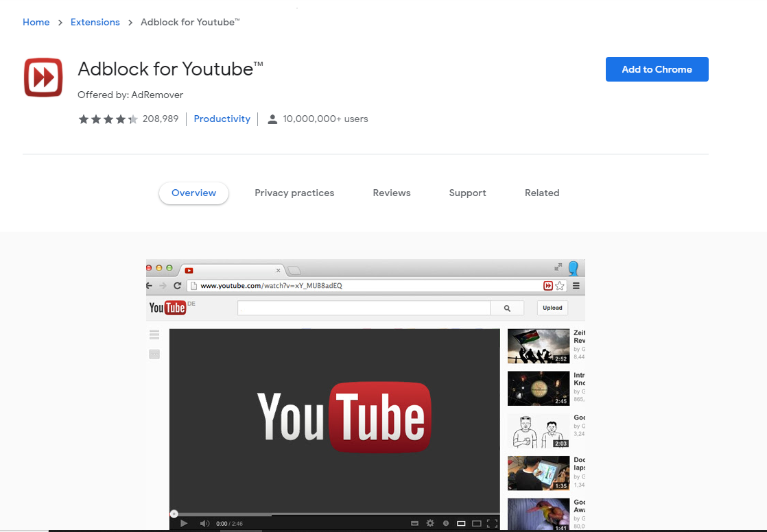Click the fullscreen icon in the video player
The width and height of the screenshot is (767, 532).
click(492, 523)
